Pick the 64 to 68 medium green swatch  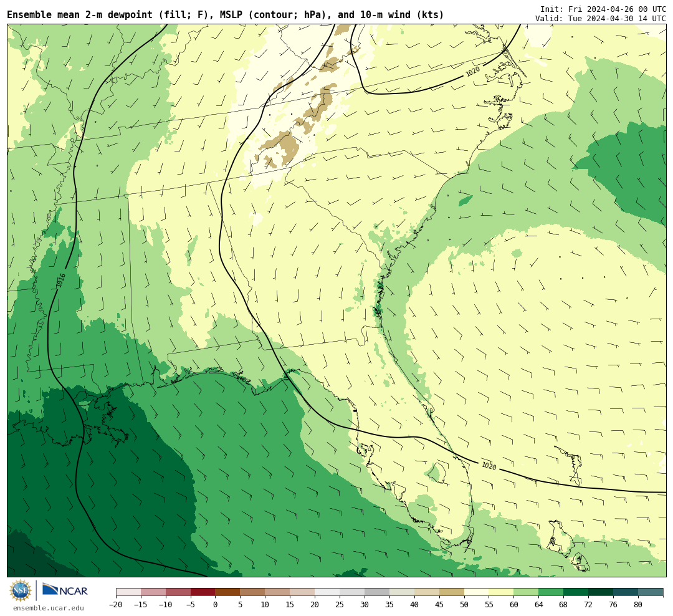tap(551, 592)
